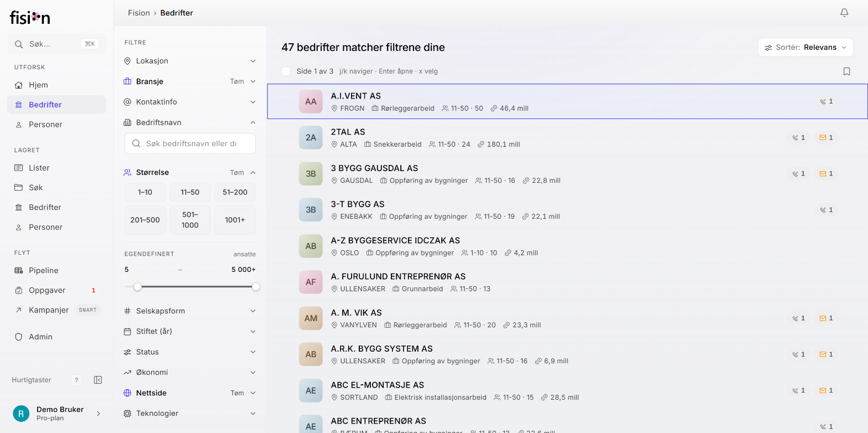Clear the Bransje filter with Tøm
The height and width of the screenshot is (433, 868).
point(237,81)
